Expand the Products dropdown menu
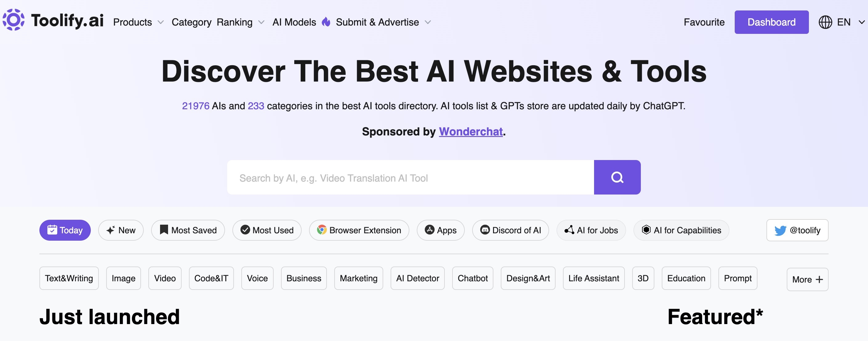 pos(138,22)
